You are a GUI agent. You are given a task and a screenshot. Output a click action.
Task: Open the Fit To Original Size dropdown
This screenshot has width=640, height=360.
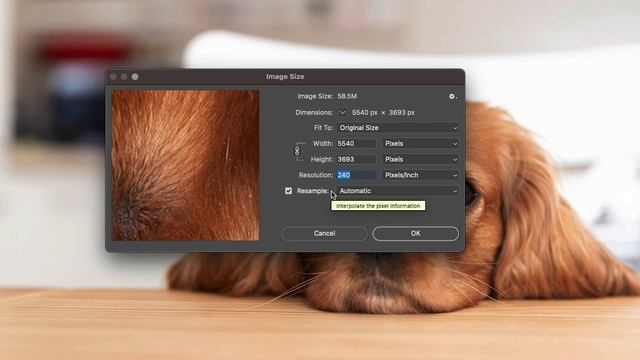(398, 128)
